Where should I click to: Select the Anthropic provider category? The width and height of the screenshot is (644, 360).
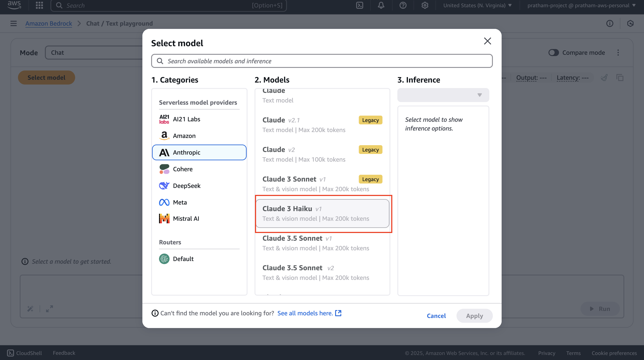click(x=199, y=152)
